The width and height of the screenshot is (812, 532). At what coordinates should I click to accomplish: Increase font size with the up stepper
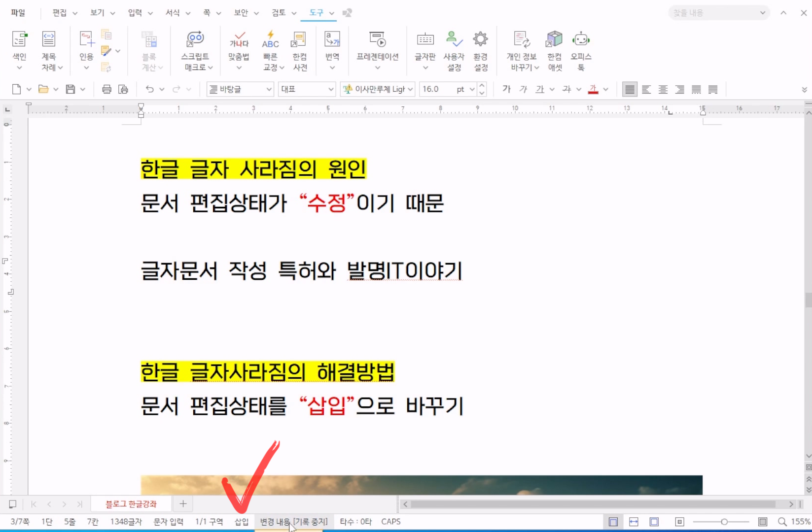(x=482, y=86)
